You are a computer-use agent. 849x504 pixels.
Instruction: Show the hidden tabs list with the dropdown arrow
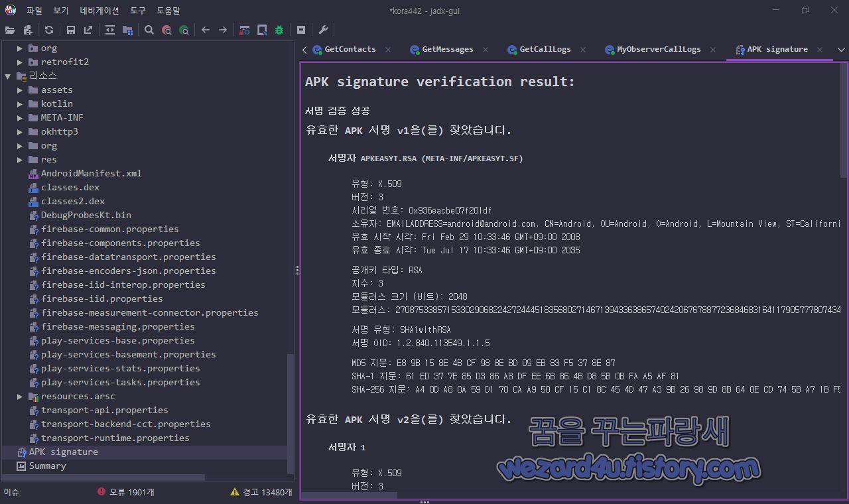click(841, 49)
